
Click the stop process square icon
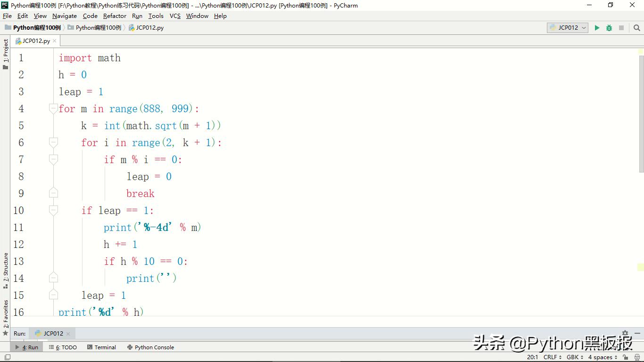(x=621, y=28)
